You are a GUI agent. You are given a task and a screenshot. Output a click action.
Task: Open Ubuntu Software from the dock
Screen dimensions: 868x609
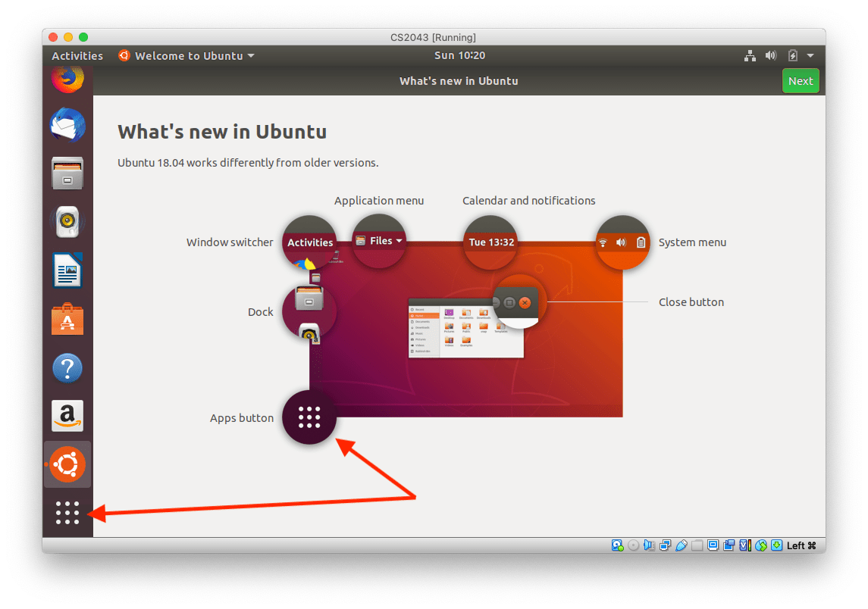[67, 319]
